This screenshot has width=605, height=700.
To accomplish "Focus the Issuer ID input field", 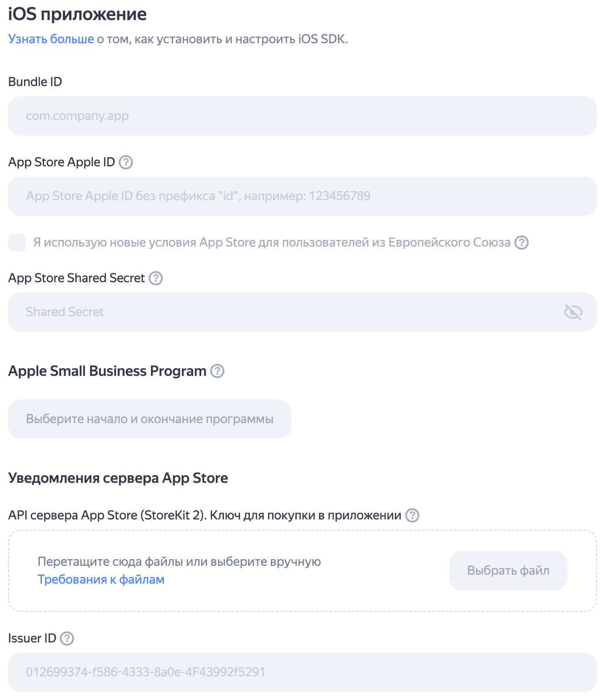I will pyautogui.click(x=302, y=672).
